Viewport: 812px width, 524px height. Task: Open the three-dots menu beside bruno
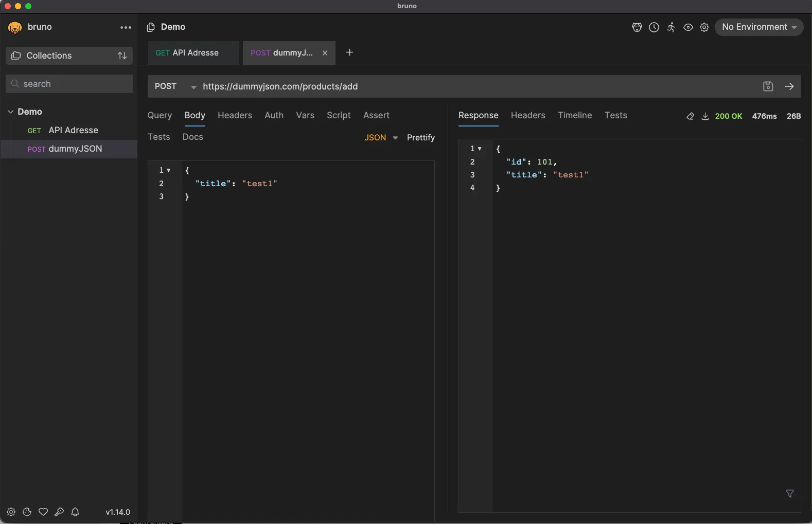[126, 28]
